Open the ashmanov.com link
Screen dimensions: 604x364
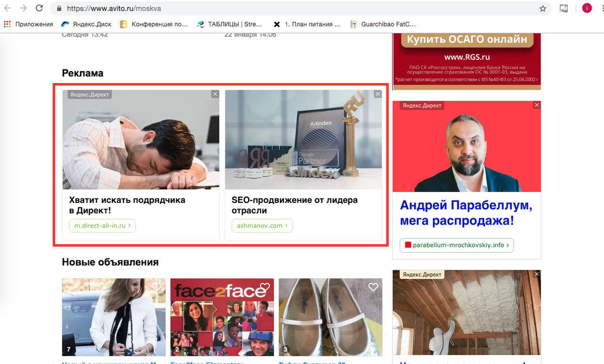point(262,226)
